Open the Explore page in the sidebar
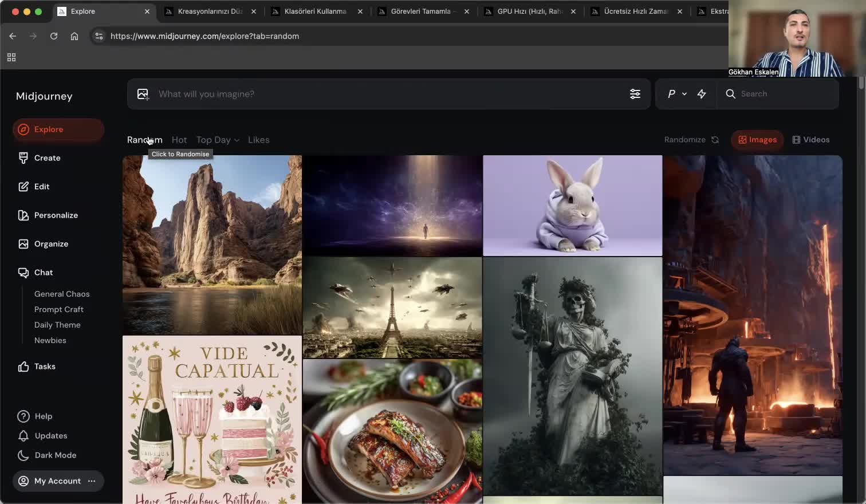This screenshot has width=866, height=504. coord(58,129)
